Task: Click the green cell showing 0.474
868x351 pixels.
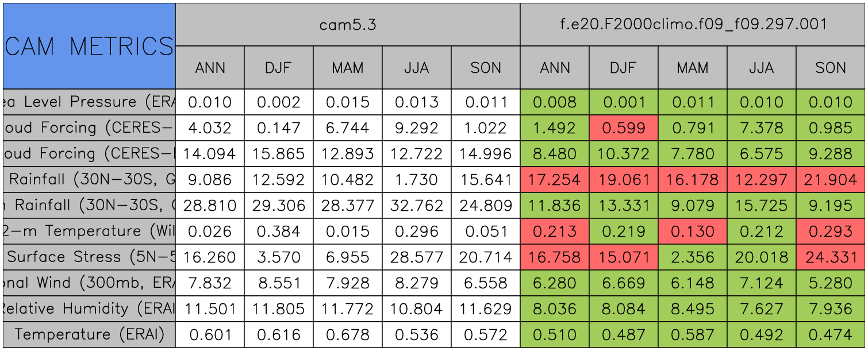Action: pos(831,334)
